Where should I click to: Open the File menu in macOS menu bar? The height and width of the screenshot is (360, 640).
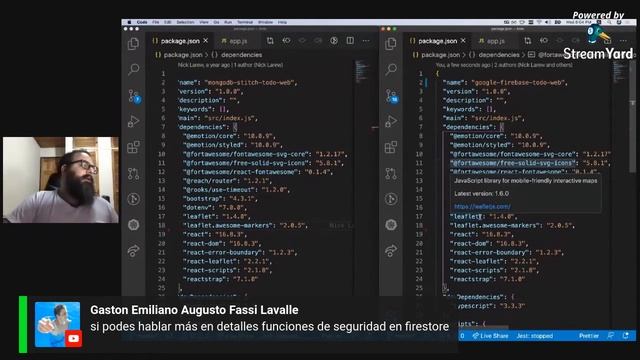point(156,22)
